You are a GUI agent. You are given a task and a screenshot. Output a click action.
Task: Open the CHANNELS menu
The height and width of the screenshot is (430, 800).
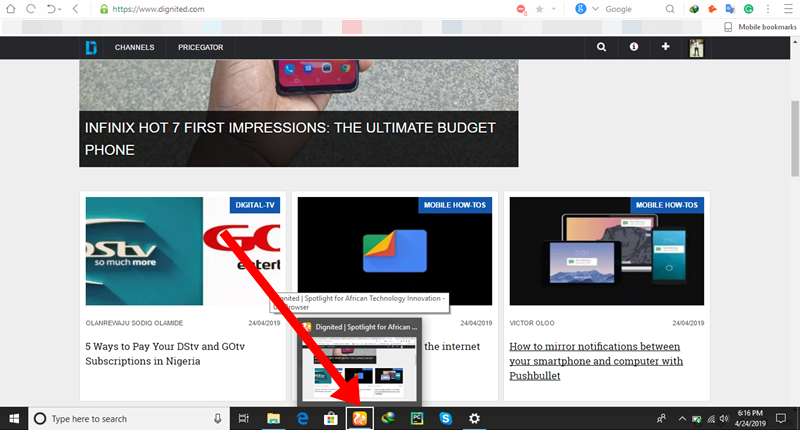point(134,47)
